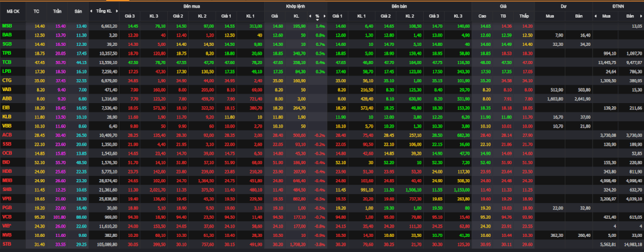Open the EIB ticker symbol
Screen dimensions: 644x252
6,107
